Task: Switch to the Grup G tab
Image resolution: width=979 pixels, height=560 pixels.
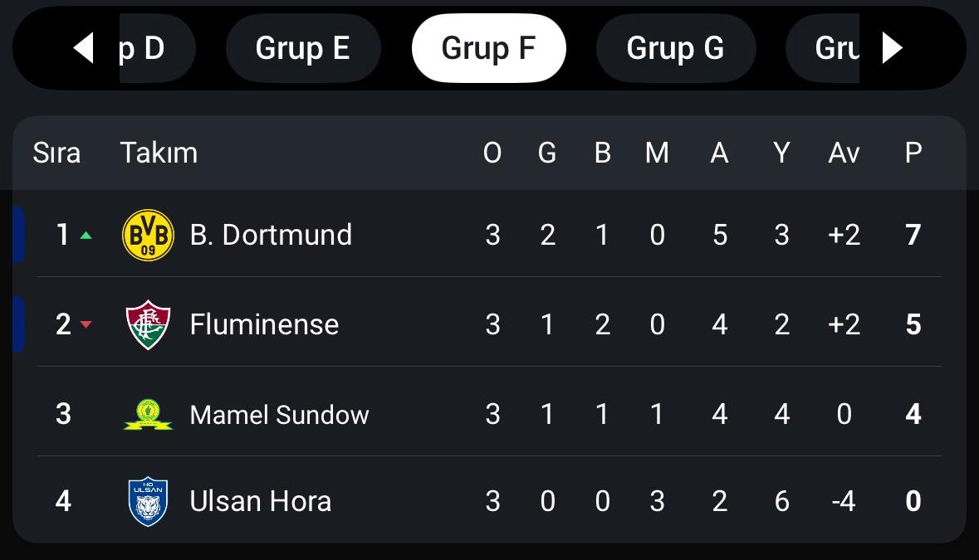Action: (x=676, y=48)
